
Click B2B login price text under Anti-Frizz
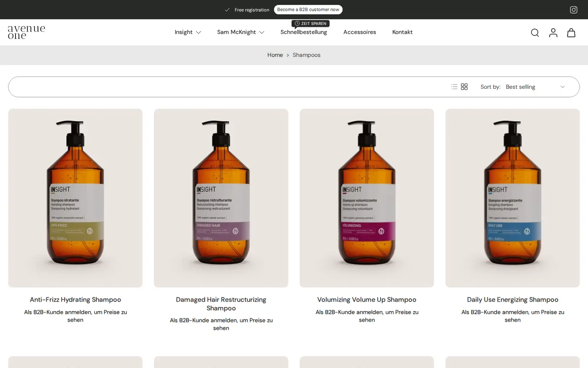[75, 316]
